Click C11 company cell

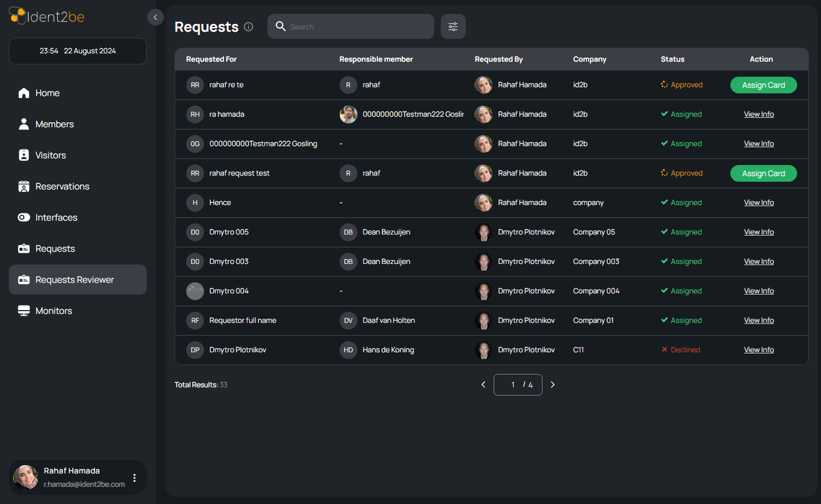[578, 350]
